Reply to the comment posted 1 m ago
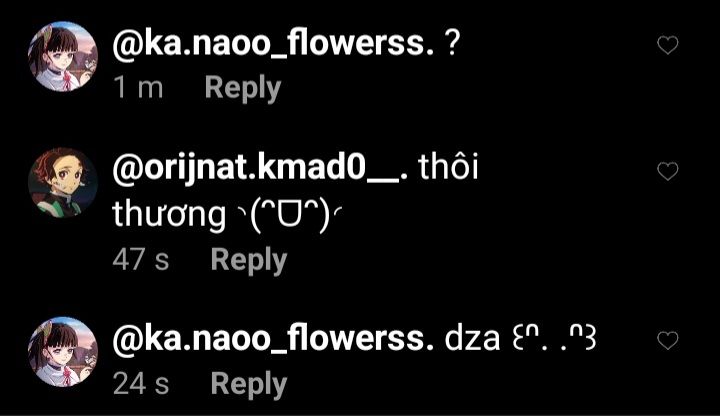Screen dimensions: 720x416 [243, 88]
